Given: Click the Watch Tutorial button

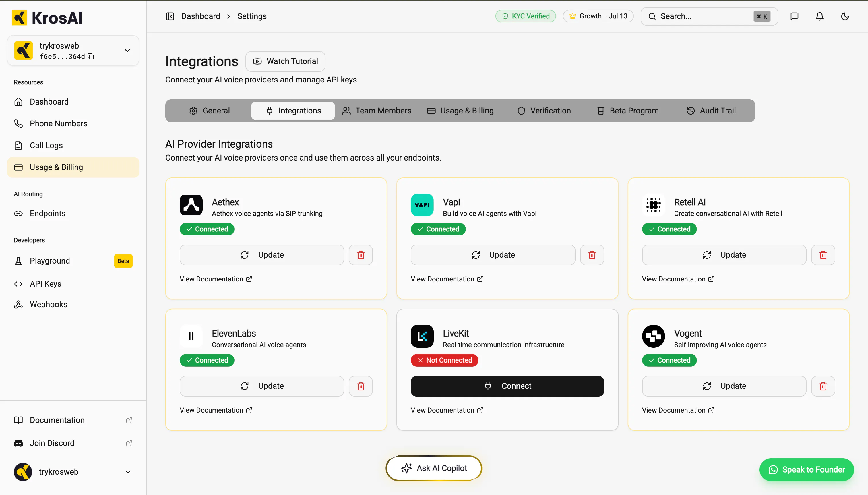Looking at the screenshot, I should 286,61.
